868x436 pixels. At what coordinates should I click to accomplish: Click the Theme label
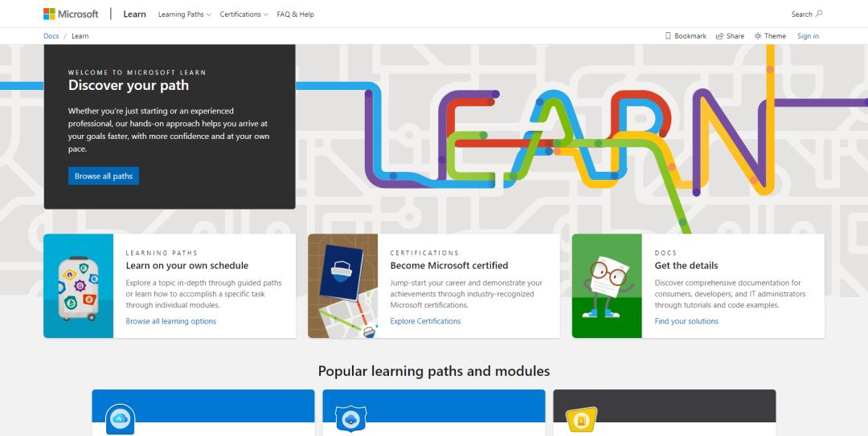tap(775, 36)
